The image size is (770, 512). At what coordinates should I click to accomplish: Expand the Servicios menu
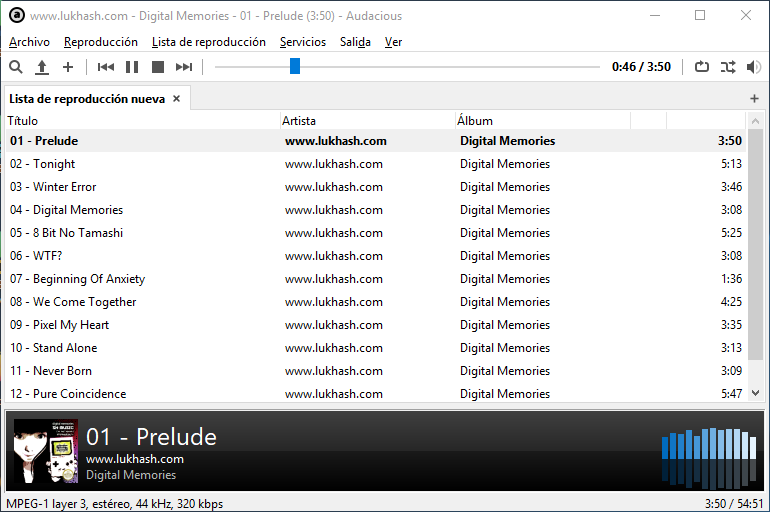pos(302,42)
